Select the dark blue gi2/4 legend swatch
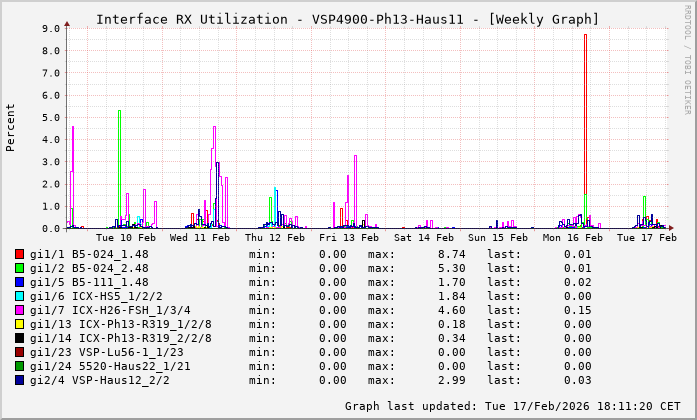Image resolution: width=697 pixels, height=420 pixels. click(x=20, y=380)
